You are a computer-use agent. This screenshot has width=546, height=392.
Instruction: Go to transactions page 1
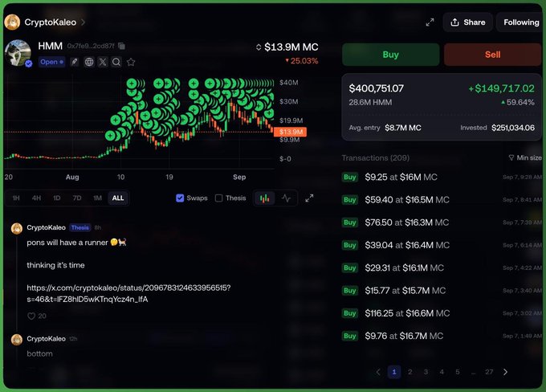point(394,372)
